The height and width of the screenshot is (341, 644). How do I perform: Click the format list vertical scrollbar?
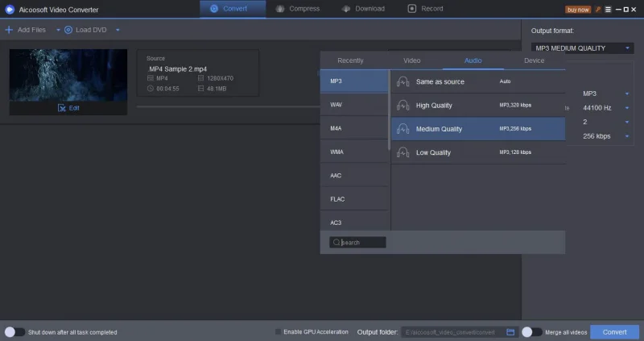click(390, 113)
